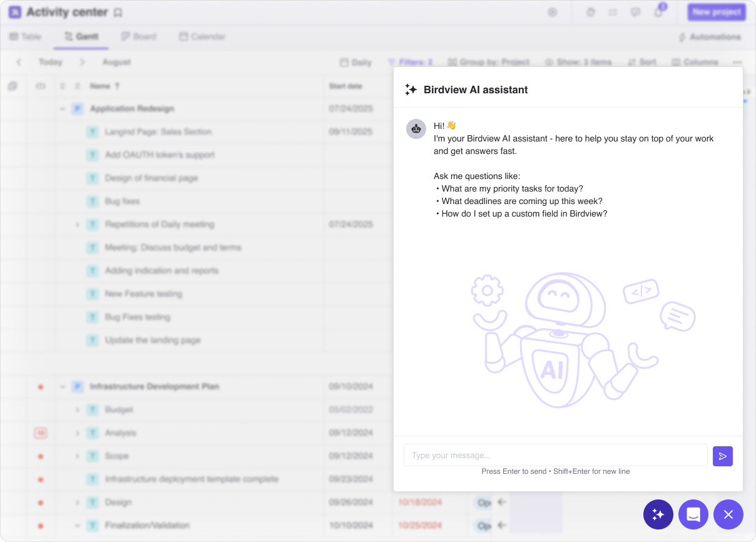Click the task icon for New Feature testing

pyautogui.click(x=93, y=294)
